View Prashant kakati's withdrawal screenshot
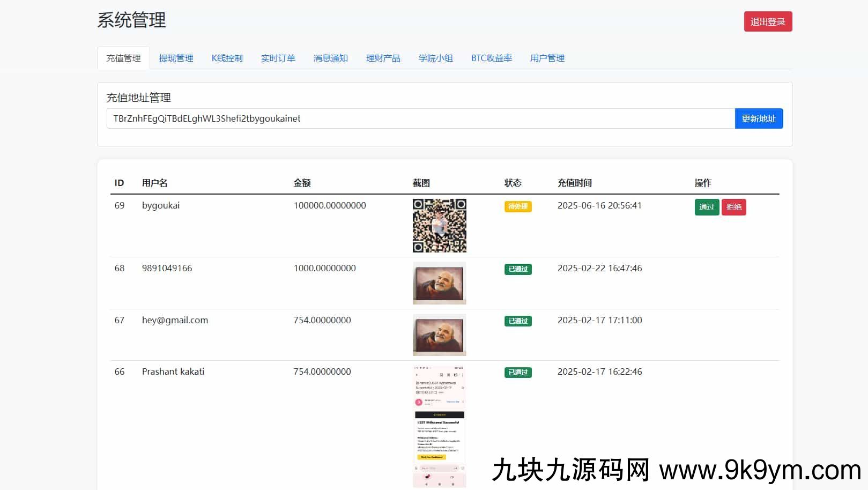Screen dimensions: 868x490 [x=439, y=426]
